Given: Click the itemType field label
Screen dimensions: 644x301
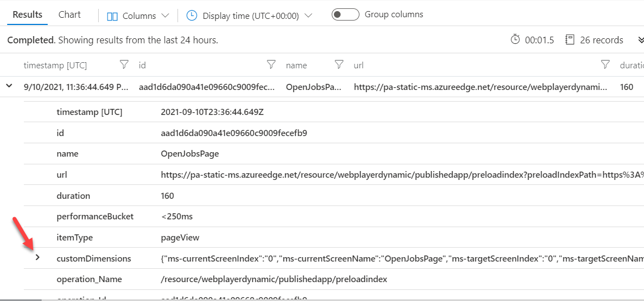Looking at the screenshot, I should coord(74,238).
